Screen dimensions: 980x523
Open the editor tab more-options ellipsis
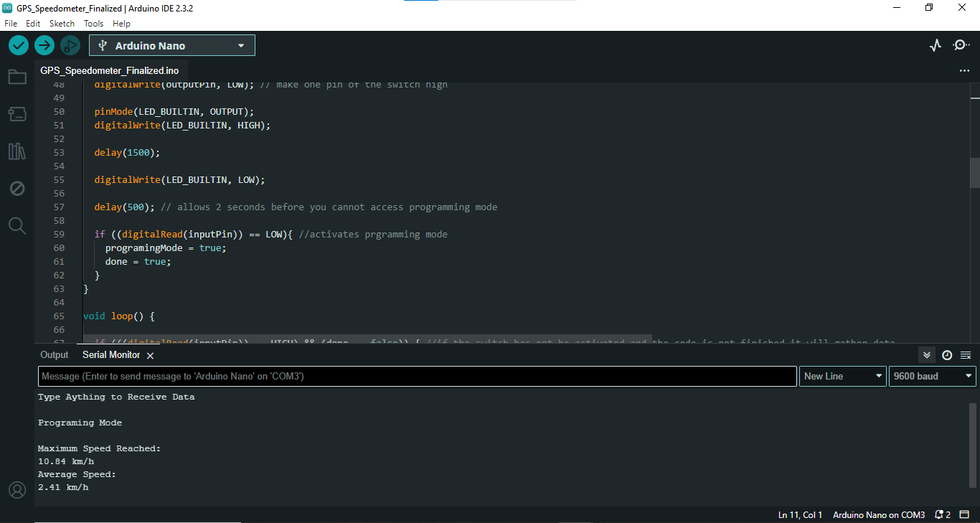pos(964,71)
